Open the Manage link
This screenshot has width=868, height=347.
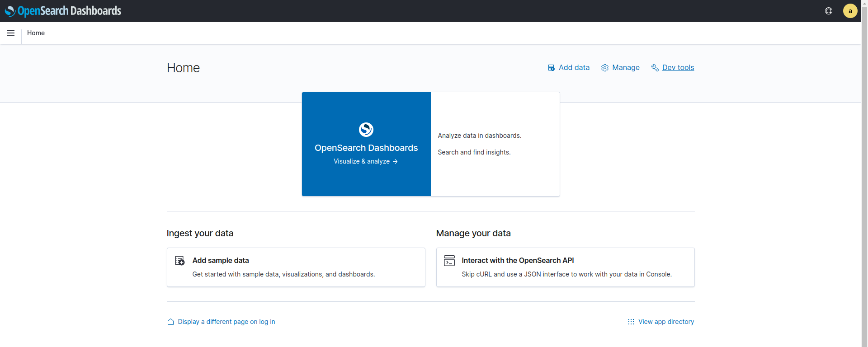(x=626, y=67)
